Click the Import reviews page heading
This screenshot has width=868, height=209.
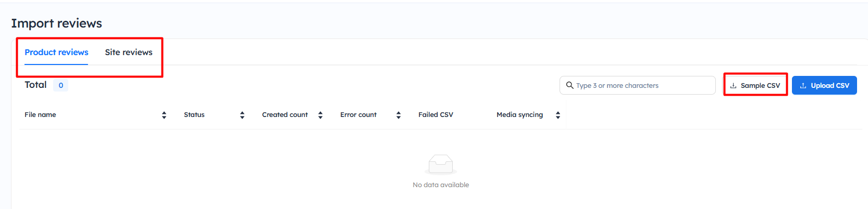coord(57,23)
